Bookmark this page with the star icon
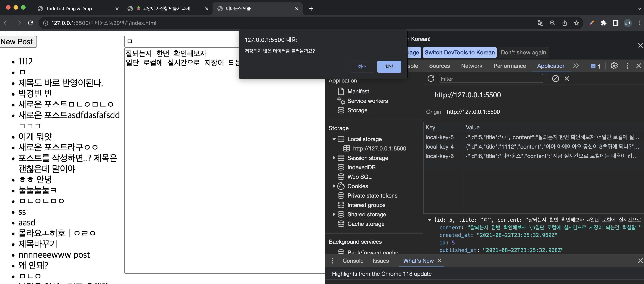The height and width of the screenshot is (284, 644). [x=576, y=23]
